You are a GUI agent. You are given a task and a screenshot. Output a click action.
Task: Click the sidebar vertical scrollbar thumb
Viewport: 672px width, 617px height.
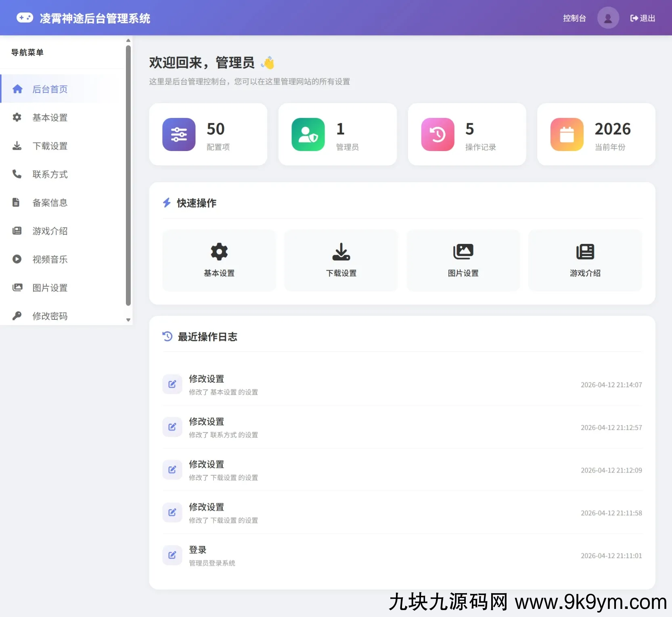[128, 175]
